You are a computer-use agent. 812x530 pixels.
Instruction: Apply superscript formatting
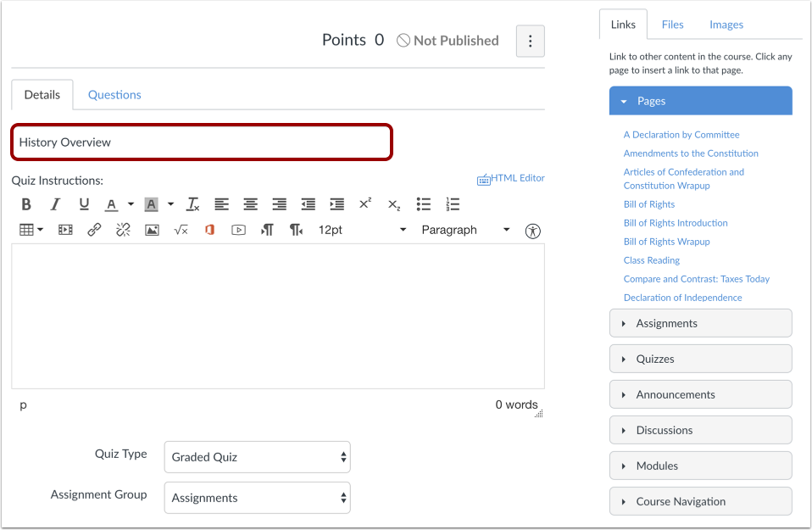click(365, 204)
